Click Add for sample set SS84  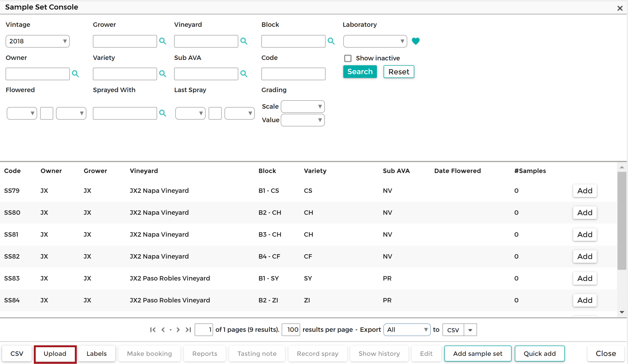[x=585, y=300]
